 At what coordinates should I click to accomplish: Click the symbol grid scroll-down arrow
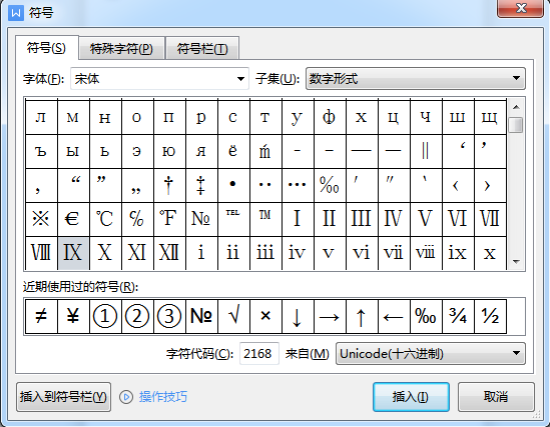click(516, 261)
